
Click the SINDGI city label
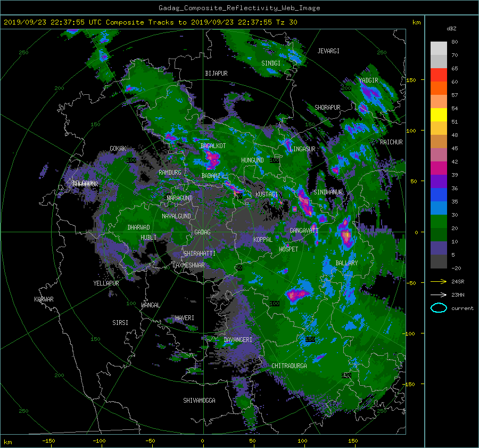pyautogui.click(x=271, y=63)
